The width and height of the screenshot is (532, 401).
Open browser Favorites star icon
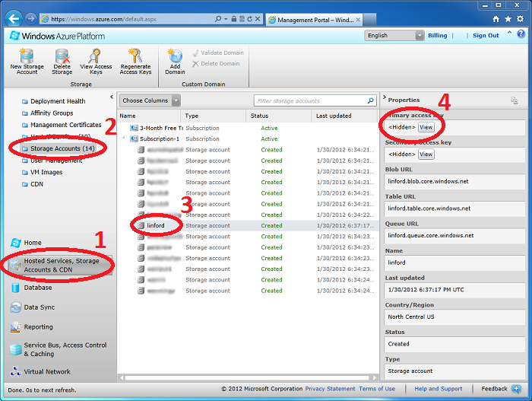coord(508,19)
